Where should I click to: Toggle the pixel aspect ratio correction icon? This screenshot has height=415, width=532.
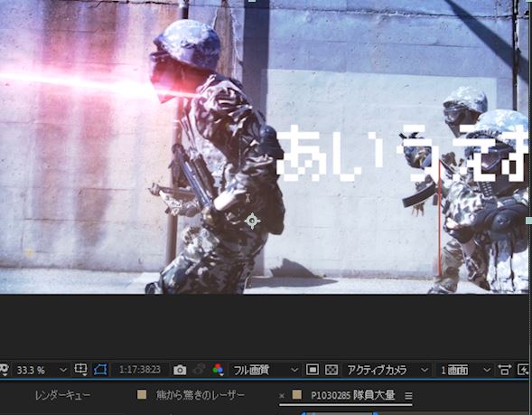505,370
